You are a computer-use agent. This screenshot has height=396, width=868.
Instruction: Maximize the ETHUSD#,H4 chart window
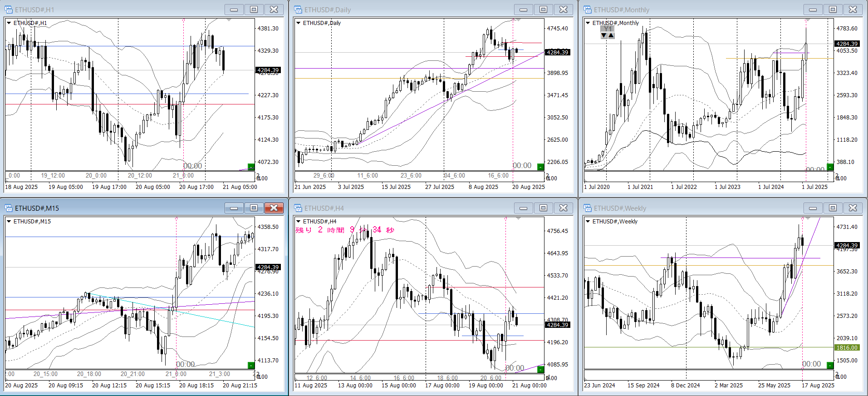point(543,208)
